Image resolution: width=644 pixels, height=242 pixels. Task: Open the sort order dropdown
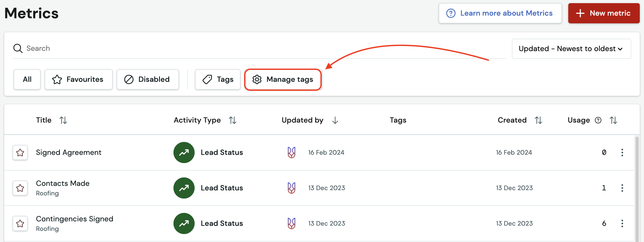[x=571, y=49]
